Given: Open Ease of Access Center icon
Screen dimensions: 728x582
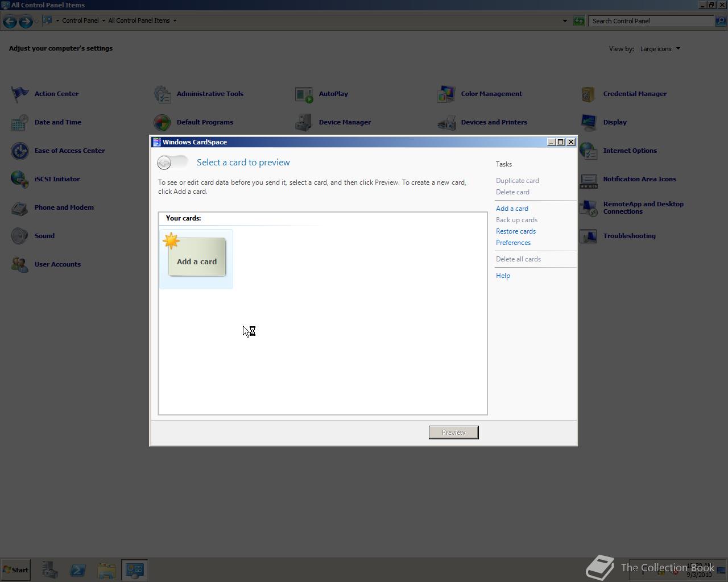Looking at the screenshot, I should point(20,151).
